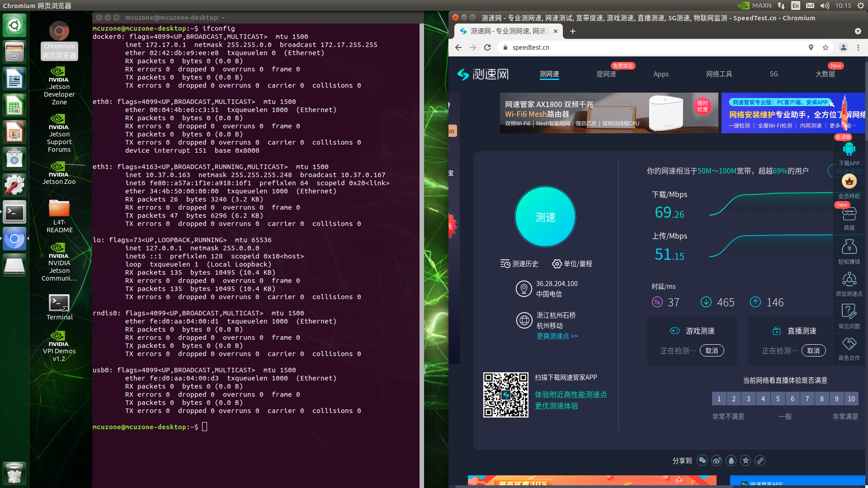Rate satisfaction score 3
The image size is (868, 488).
[x=748, y=399]
